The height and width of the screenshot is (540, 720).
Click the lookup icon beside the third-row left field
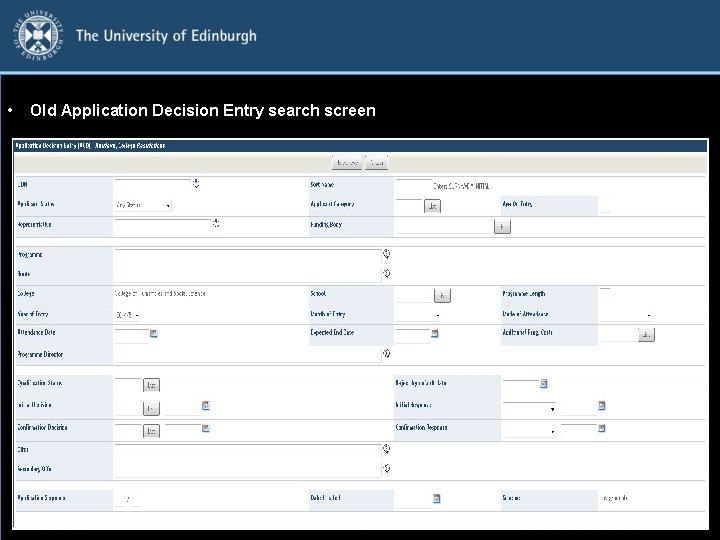pos(216,223)
